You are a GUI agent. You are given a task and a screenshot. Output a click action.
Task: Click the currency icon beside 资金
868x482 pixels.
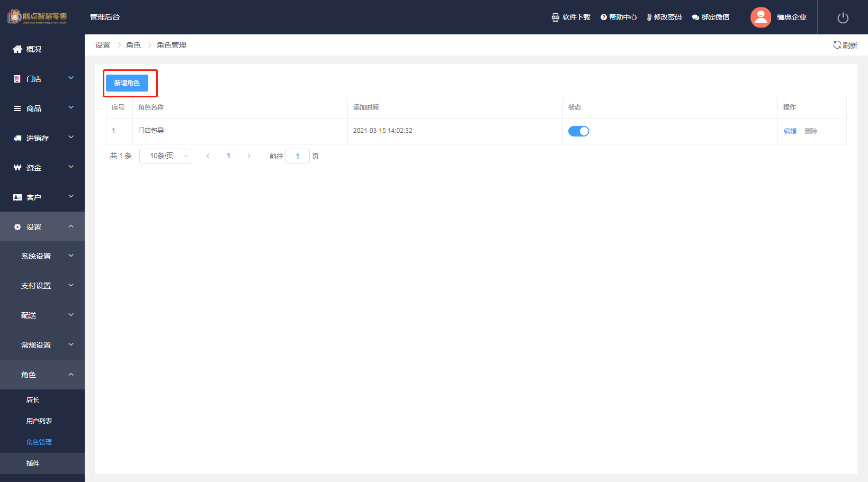tap(17, 168)
